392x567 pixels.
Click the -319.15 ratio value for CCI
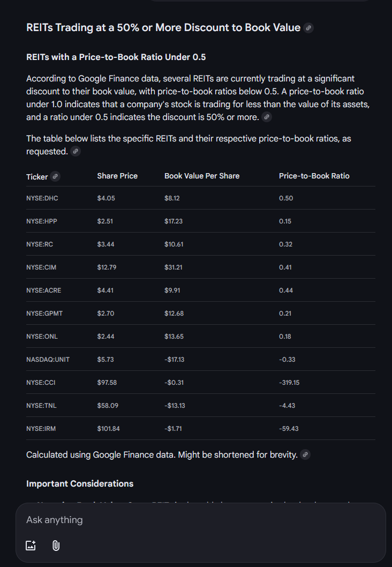pyautogui.click(x=289, y=383)
